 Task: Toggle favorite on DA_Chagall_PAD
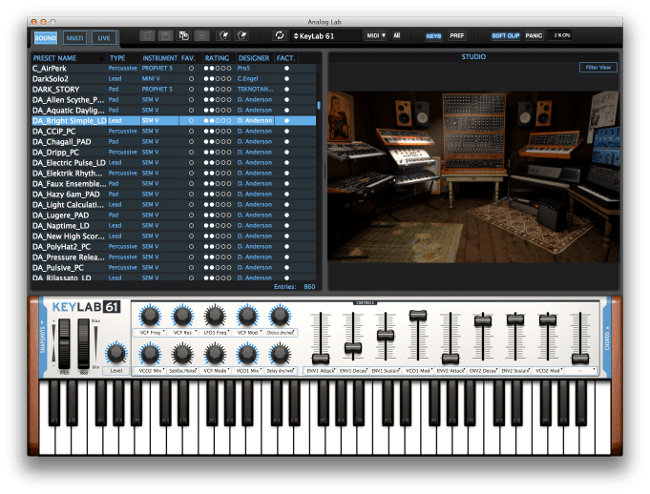pos(191,142)
